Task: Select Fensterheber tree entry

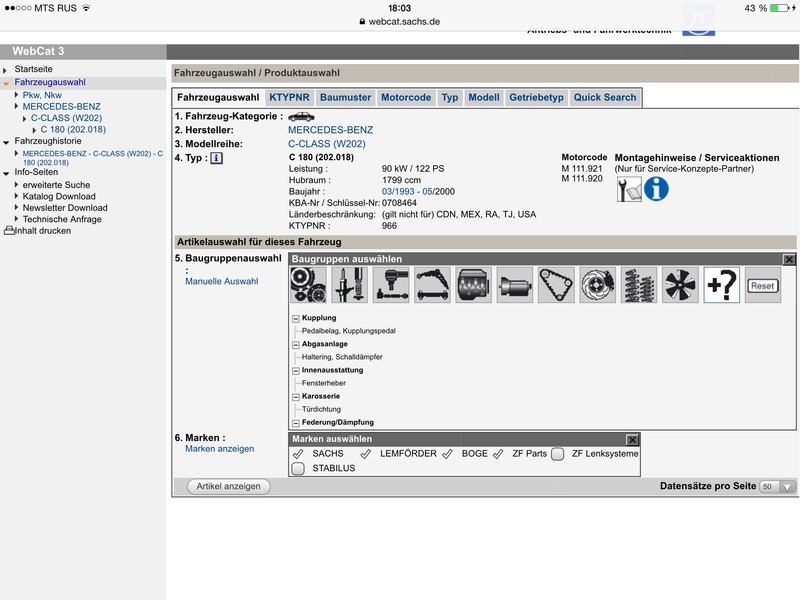Action: click(x=323, y=383)
